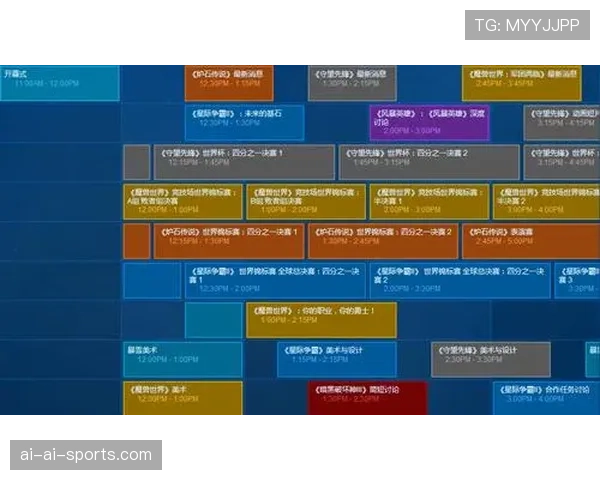Open the 开幕式 11:00AM session block
Viewport: 600px width, 480px height.
60,83
